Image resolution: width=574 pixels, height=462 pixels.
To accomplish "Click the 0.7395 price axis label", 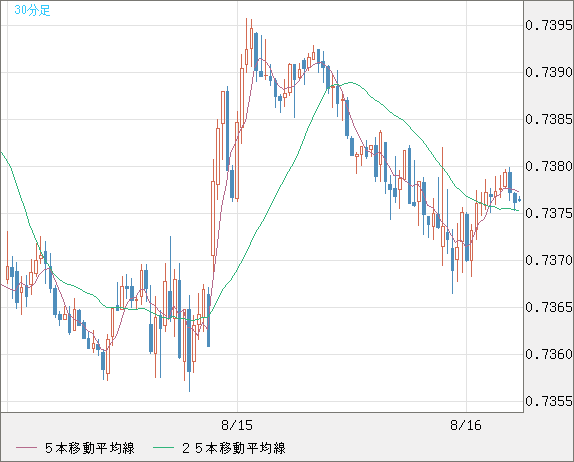I will (549, 25).
